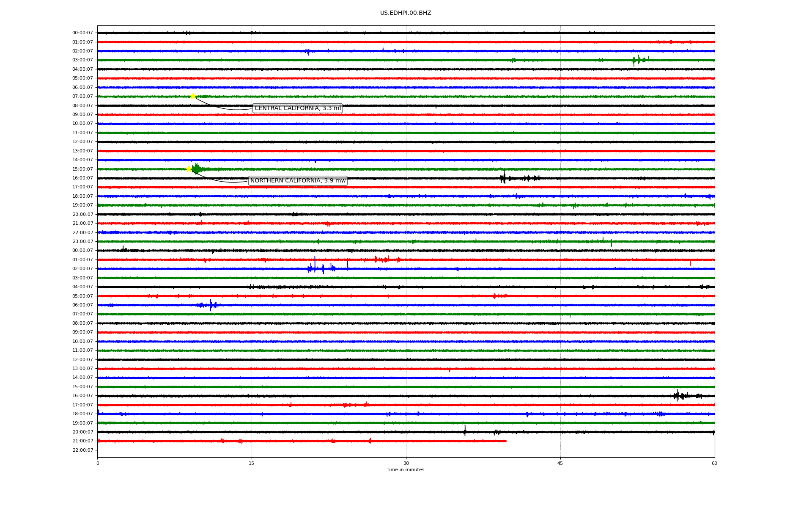
Task: Click the US.EDHPI.00.BHZ plot title
Action: pos(405,13)
